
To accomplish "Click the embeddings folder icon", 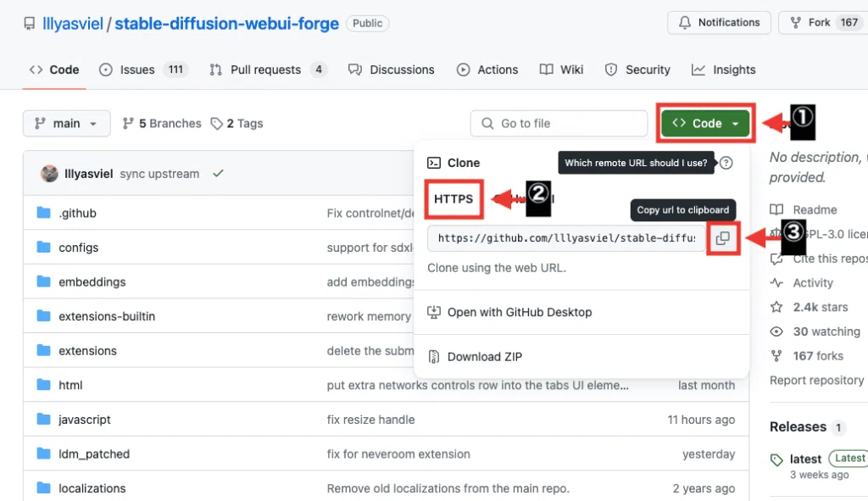I will pos(43,281).
